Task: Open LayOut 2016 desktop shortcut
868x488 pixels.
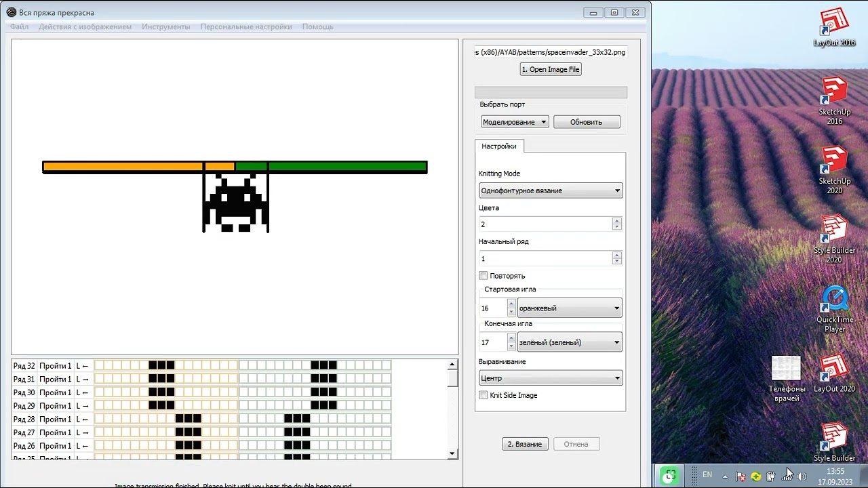Action: tap(834, 27)
